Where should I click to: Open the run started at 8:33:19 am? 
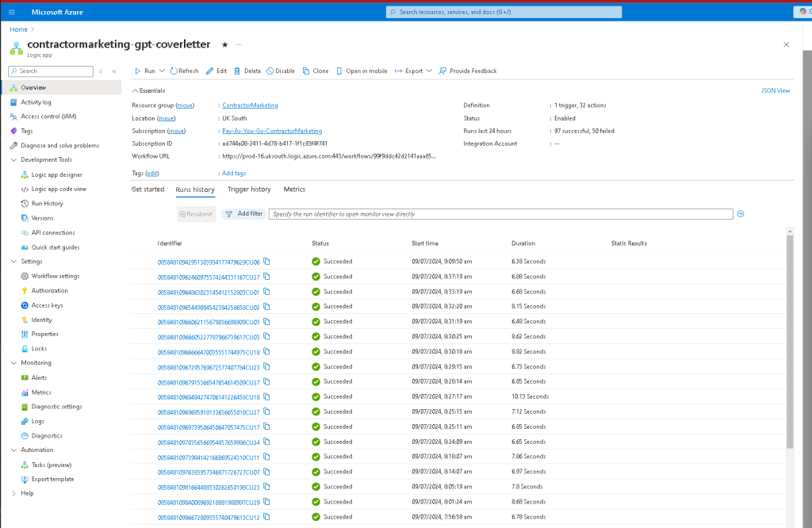[209, 292]
